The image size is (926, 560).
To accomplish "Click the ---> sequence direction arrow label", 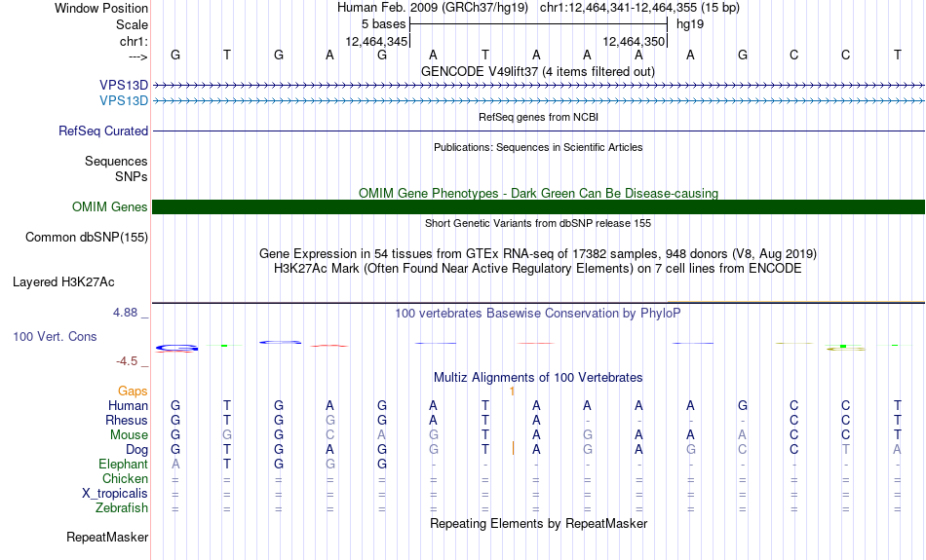I will (x=138, y=56).
